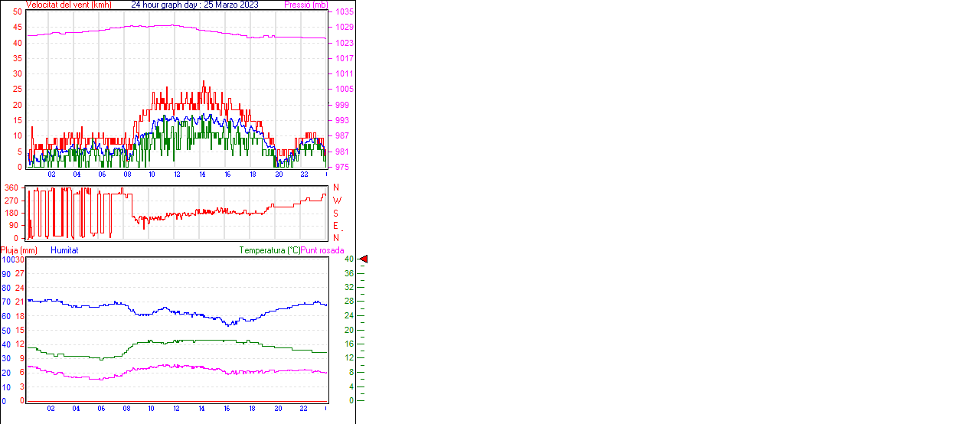Screen dimensions: 980x424
Task: Click the 975 pressure axis value
Action: [342, 167]
